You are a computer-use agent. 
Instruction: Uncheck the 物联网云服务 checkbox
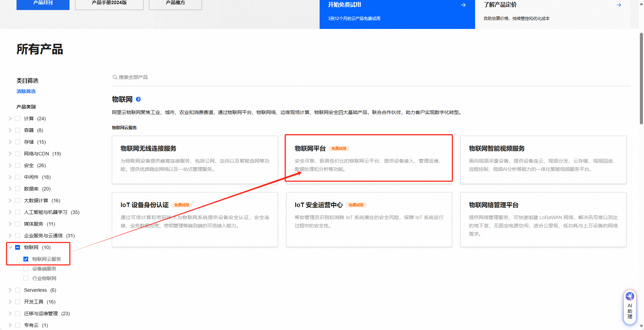point(26,259)
